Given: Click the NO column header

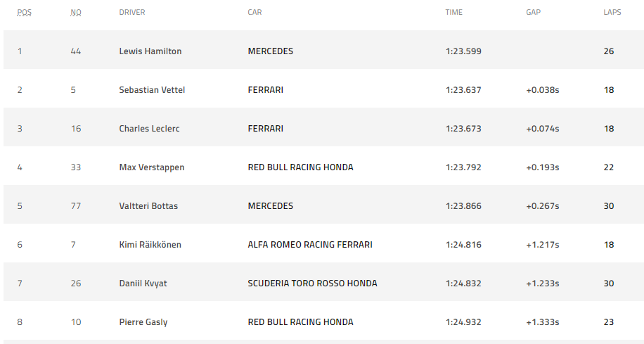Looking at the screenshot, I should pos(76,13).
